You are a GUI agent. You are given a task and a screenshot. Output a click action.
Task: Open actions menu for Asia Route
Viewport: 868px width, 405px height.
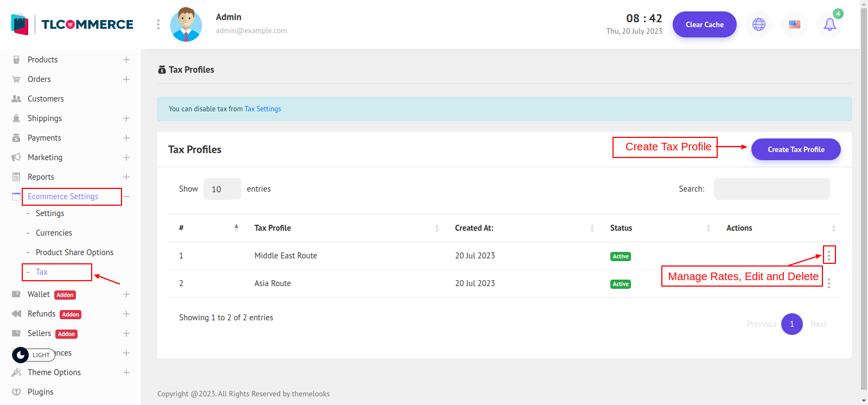coord(828,283)
